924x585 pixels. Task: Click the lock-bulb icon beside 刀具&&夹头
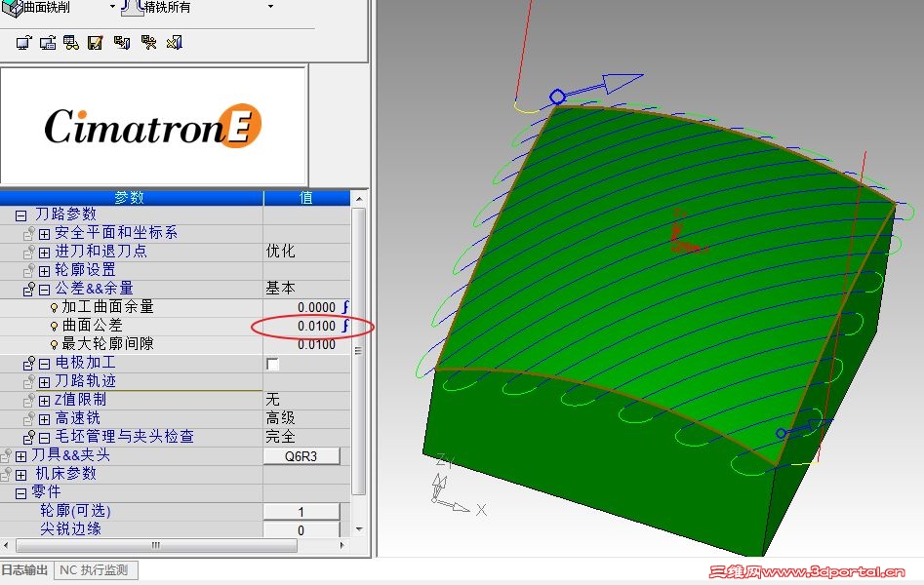pyautogui.click(x=7, y=456)
